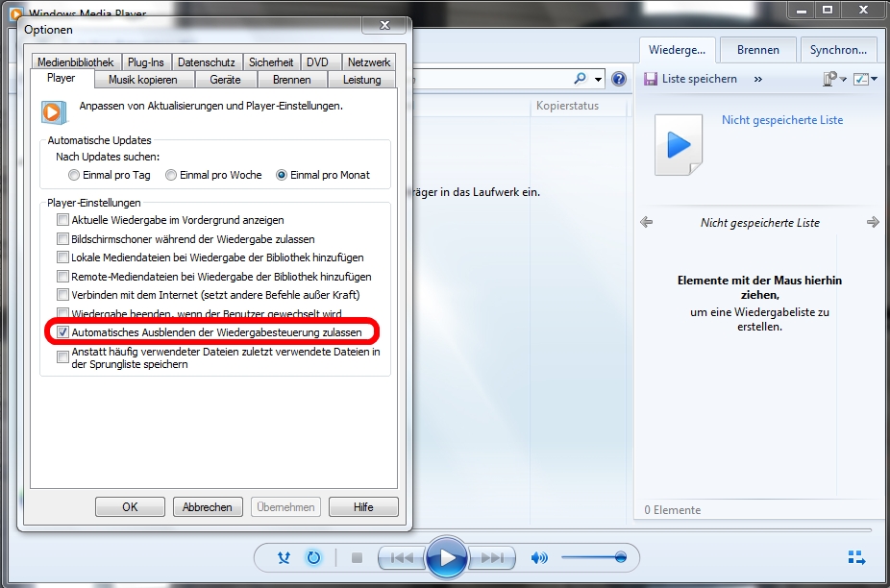Click the Nicht gespeicherte Liste link
This screenshot has height=588, width=890.
[x=782, y=120]
